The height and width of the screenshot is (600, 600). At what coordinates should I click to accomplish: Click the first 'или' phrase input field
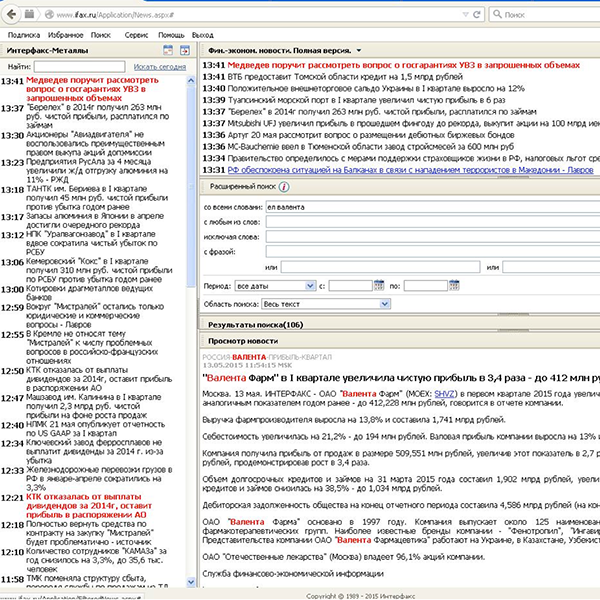click(x=380, y=267)
